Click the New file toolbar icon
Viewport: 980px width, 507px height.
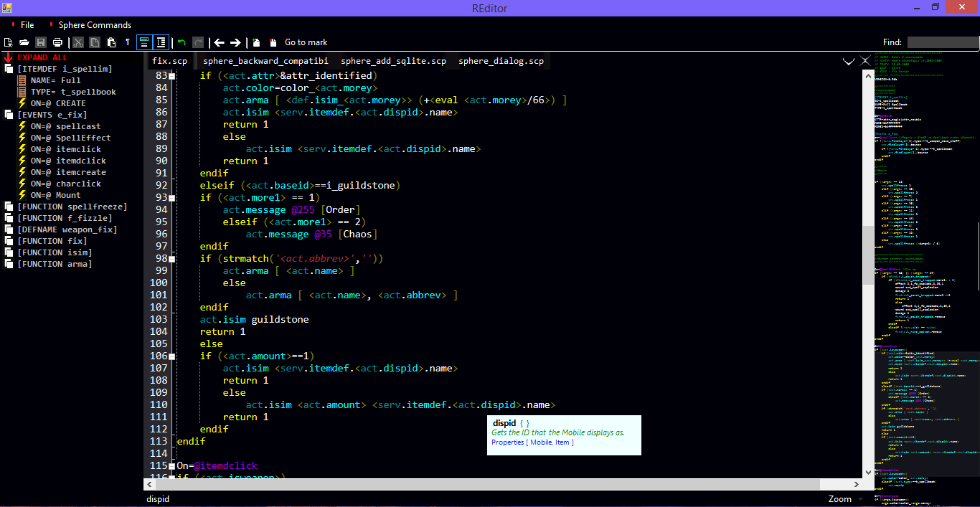[9, 42]
